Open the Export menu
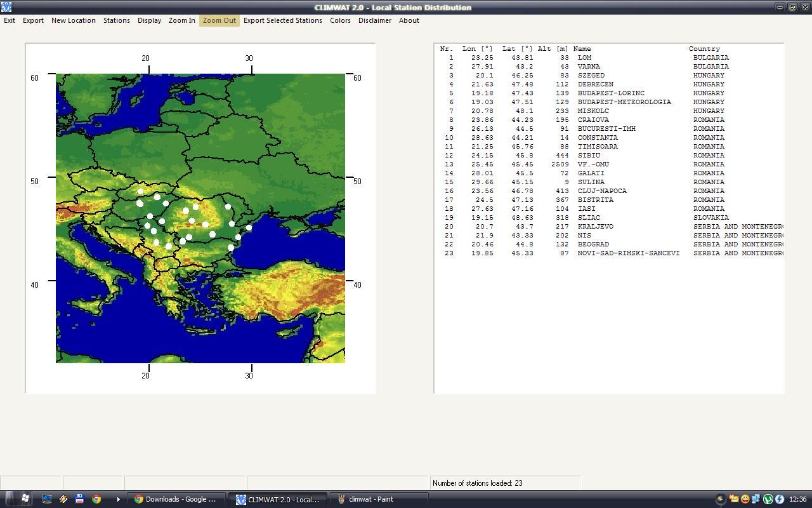Image resolution: width=812 pixels, height=508 pixels. point(33,20)
